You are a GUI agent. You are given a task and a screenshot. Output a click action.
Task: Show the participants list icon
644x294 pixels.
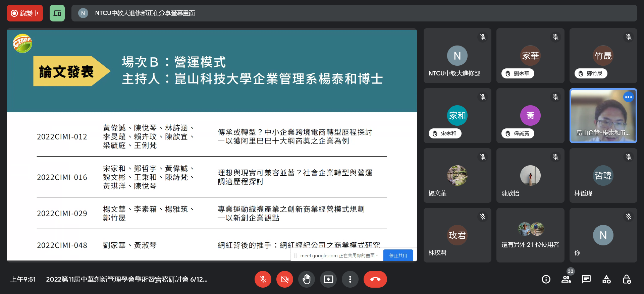pyautogui.click(x=566, y=279)
